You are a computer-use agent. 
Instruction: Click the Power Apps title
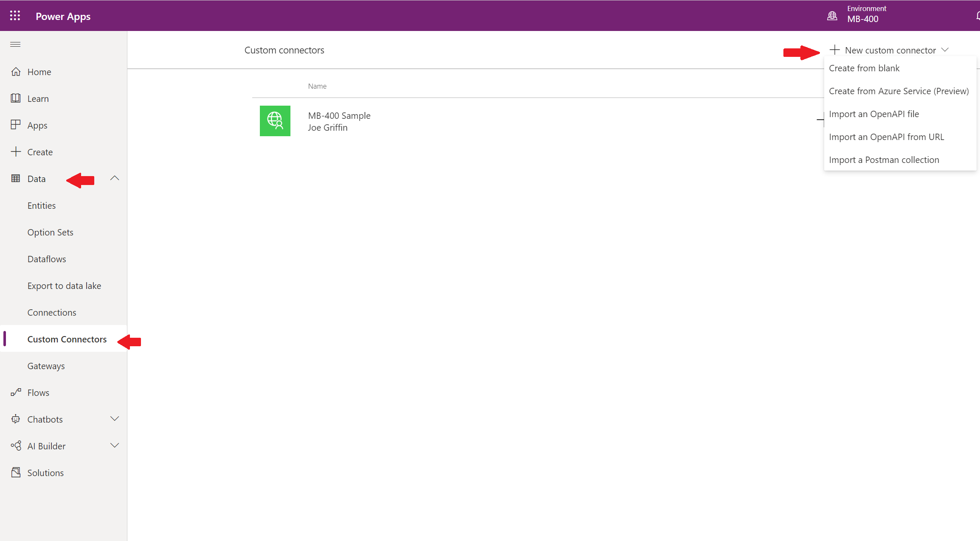point(63,17)
